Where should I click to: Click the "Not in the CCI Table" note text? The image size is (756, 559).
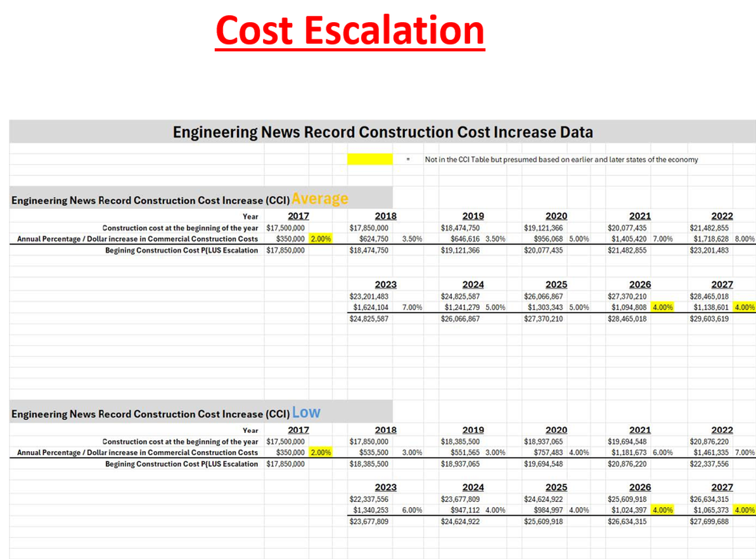[561, 160]
